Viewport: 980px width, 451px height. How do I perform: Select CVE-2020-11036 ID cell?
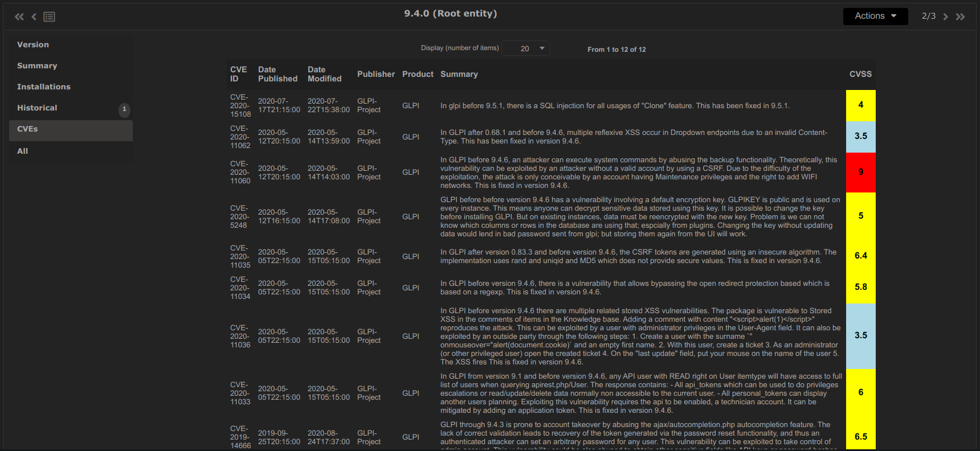[x=240, y=336]
